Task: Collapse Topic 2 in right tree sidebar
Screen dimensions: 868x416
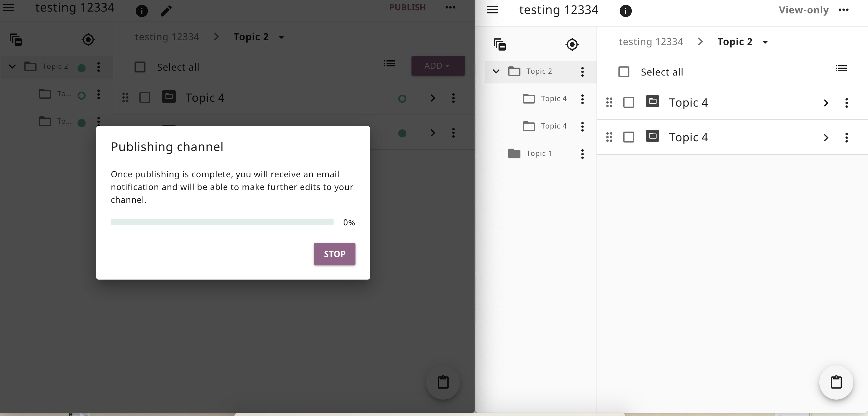Action: point(496,72)
